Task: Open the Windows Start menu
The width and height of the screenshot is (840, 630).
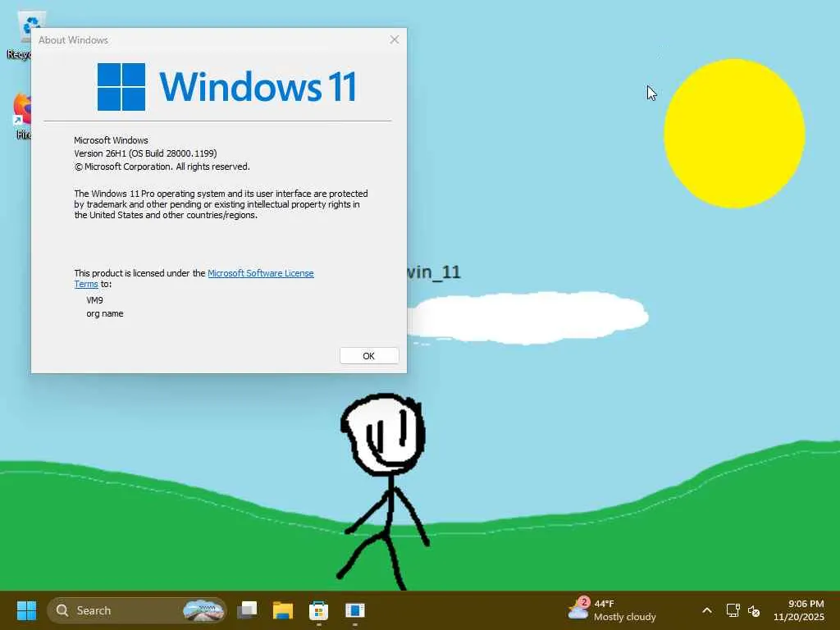Action: pos(26,610)
